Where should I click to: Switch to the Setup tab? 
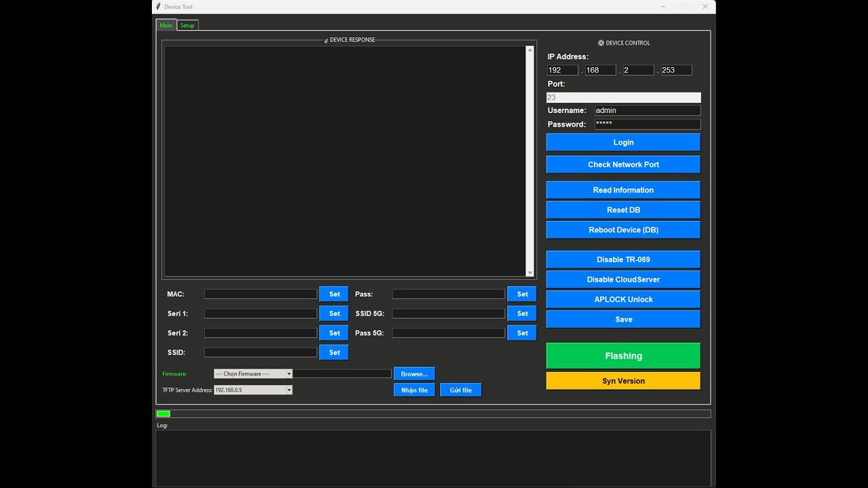[187, 25]
